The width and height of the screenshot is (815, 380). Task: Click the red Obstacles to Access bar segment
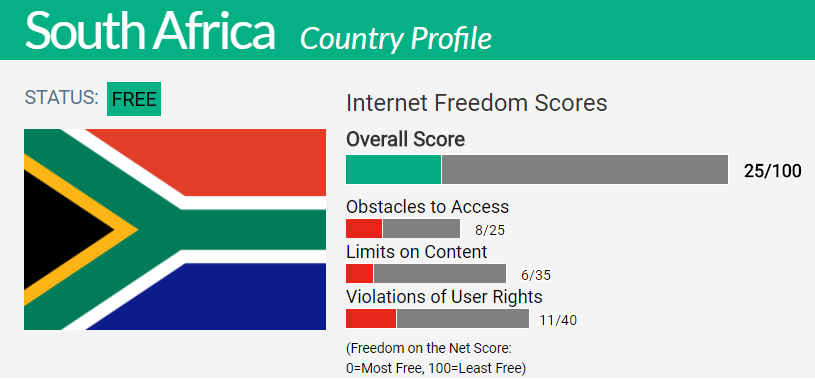(364, 229)
